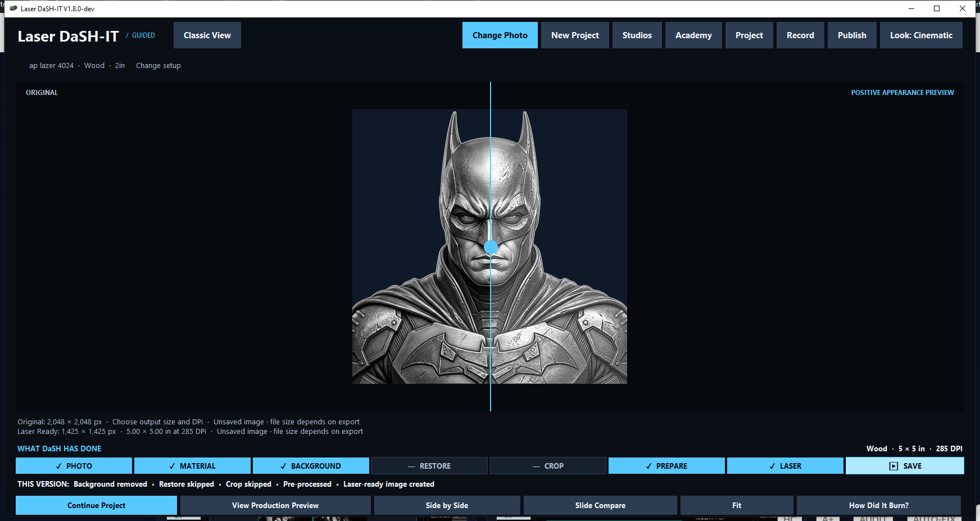980x521 pixels.
Task: Click the GUIDED mode label
Action: (x=143, y=35)
